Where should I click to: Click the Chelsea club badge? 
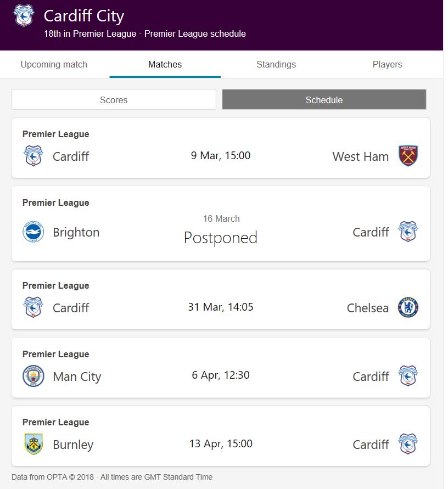point(408,307)
